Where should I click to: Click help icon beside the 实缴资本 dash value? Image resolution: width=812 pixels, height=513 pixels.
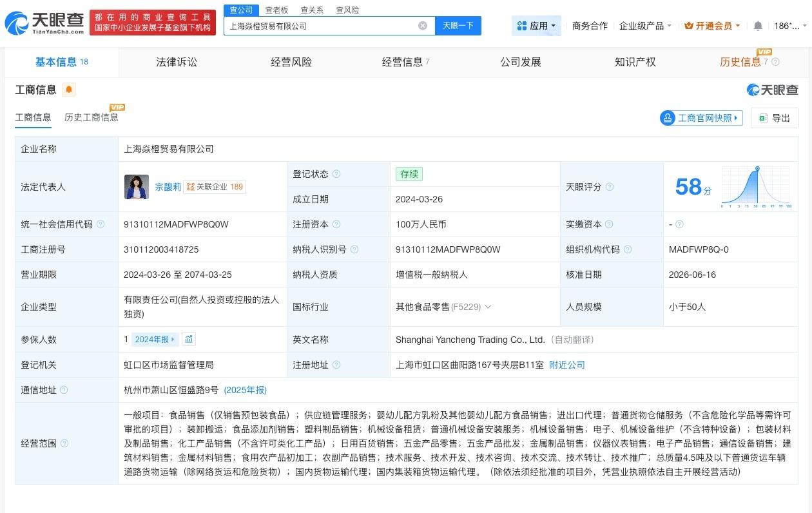(679, 224)
